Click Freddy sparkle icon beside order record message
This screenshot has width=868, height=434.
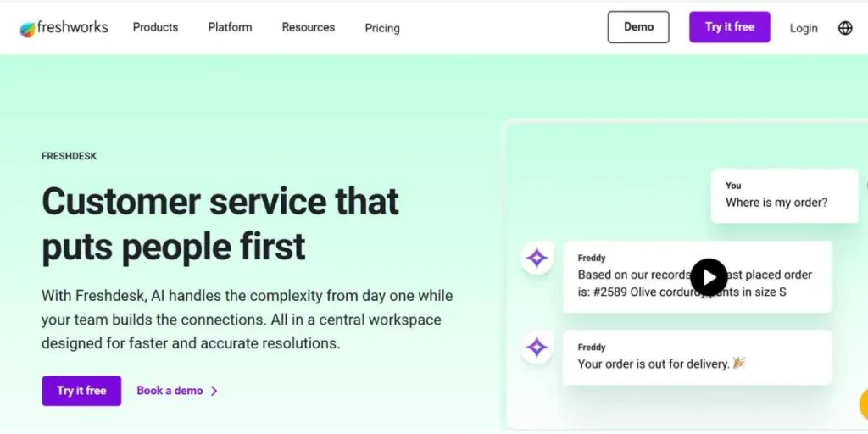[x=537, y=258]
